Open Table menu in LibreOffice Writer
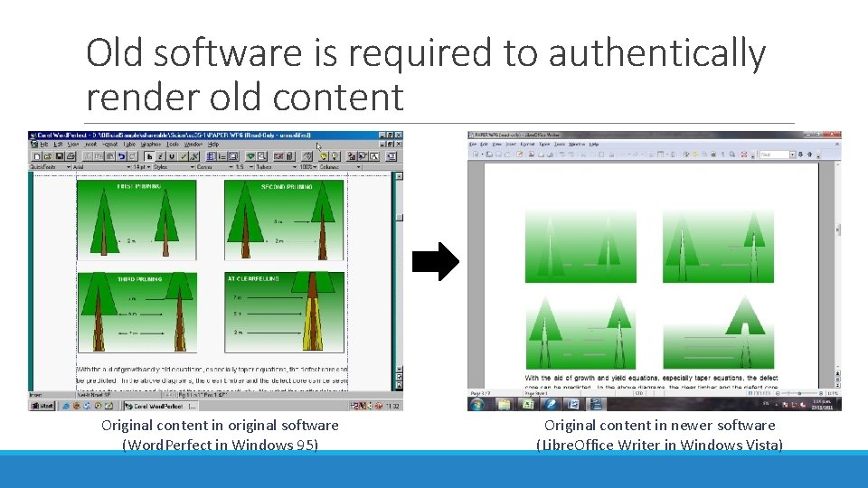Screen dimensions: 868x488 pyautogui.click(x=544, y=144)
